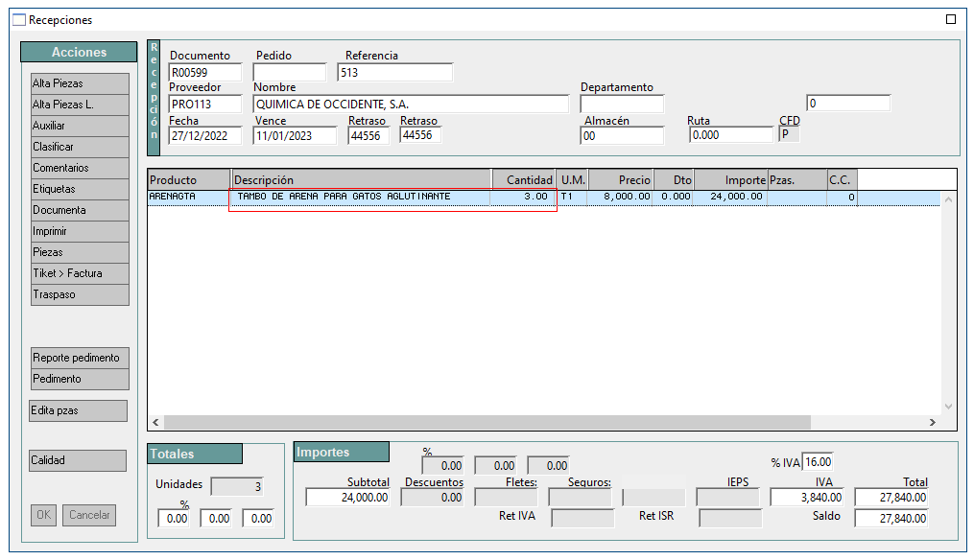The image size is (974, 560).
Task: Select the % IVA field showing 16.00
Action: pyautogui.click(x=818, y=462)
